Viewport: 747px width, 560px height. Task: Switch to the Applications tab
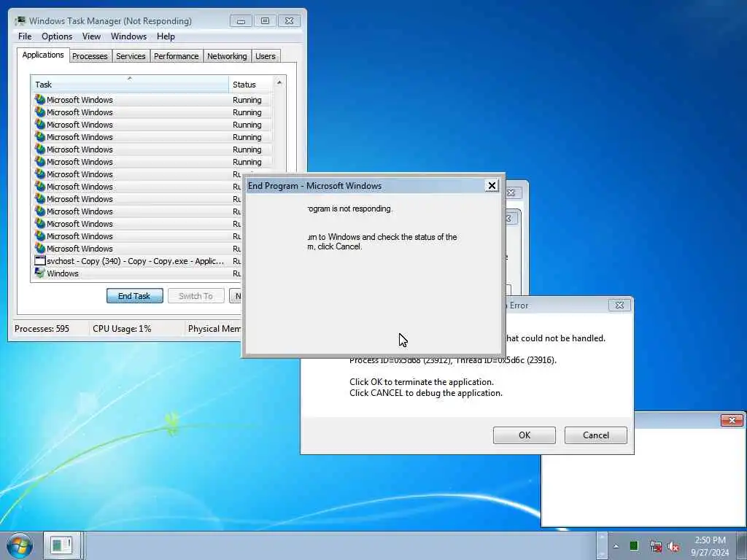coord(43,55)
